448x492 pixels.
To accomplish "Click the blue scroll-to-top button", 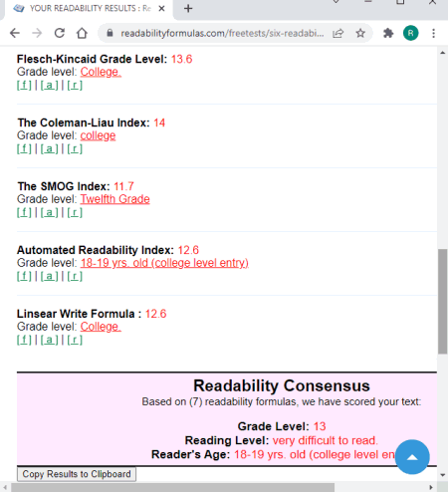I will [x=412, y=457].
